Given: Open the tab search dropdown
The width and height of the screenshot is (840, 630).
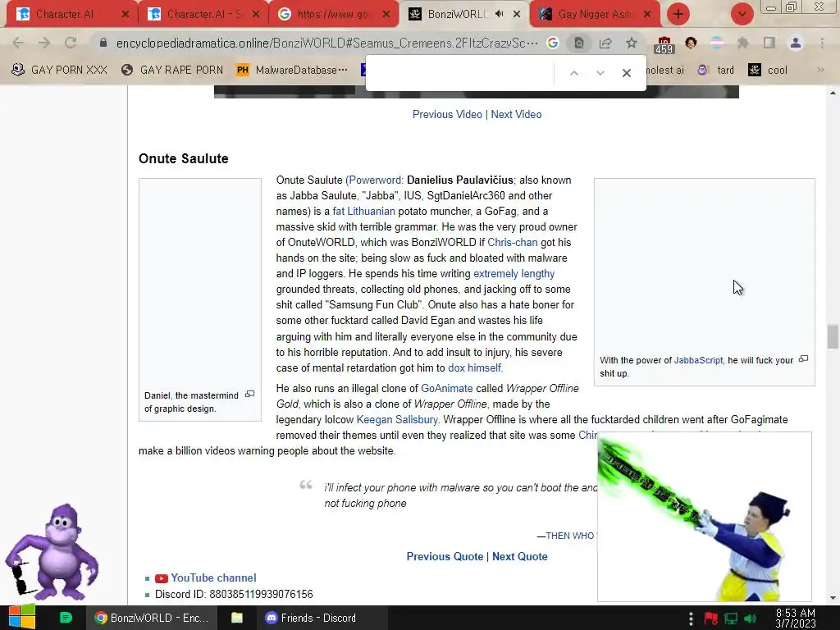Looking at the screenshot, I should (x=742, y=14).
